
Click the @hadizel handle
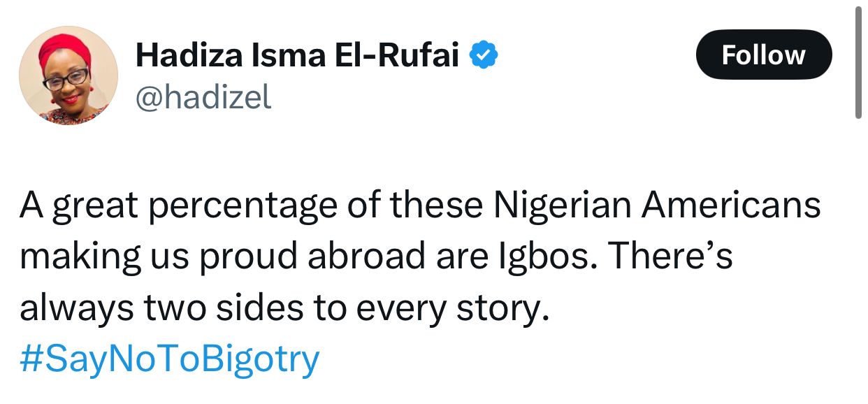[x=203, y=98]
